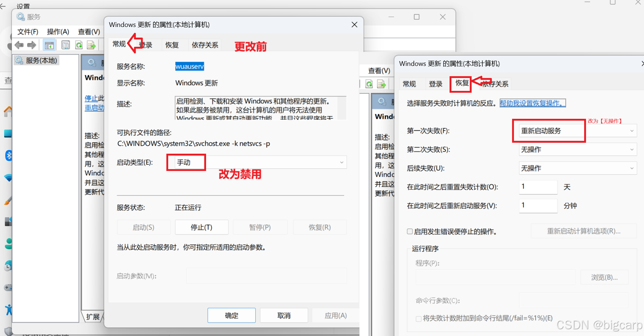Click the 停止(T) service button

click(x=201, y=227)
